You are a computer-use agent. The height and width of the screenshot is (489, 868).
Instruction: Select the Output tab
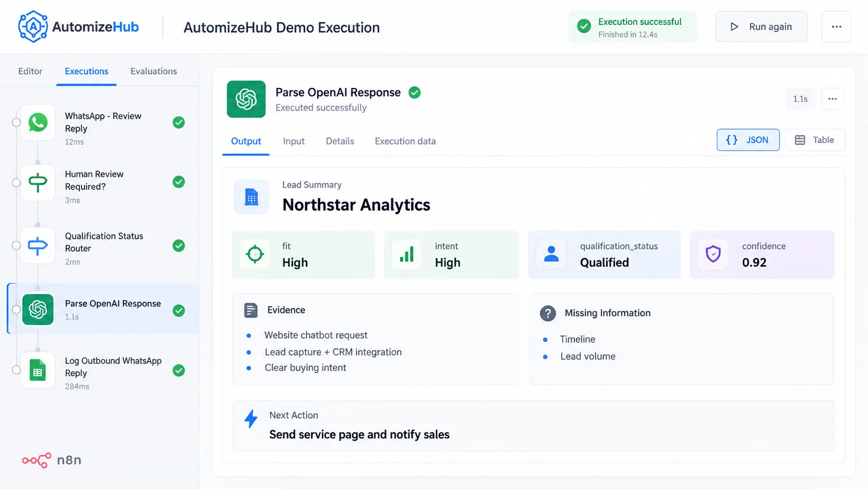(246, 141)
